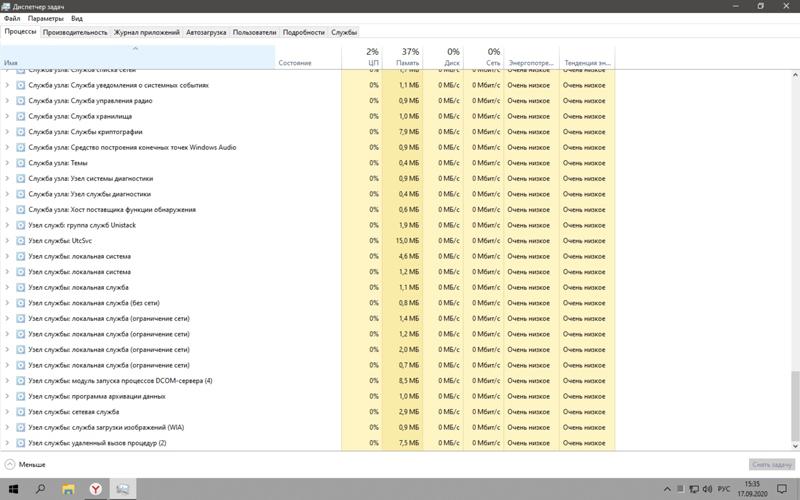Sort by the Состояние column header
The image size is (800, 500).
point(308,57)
